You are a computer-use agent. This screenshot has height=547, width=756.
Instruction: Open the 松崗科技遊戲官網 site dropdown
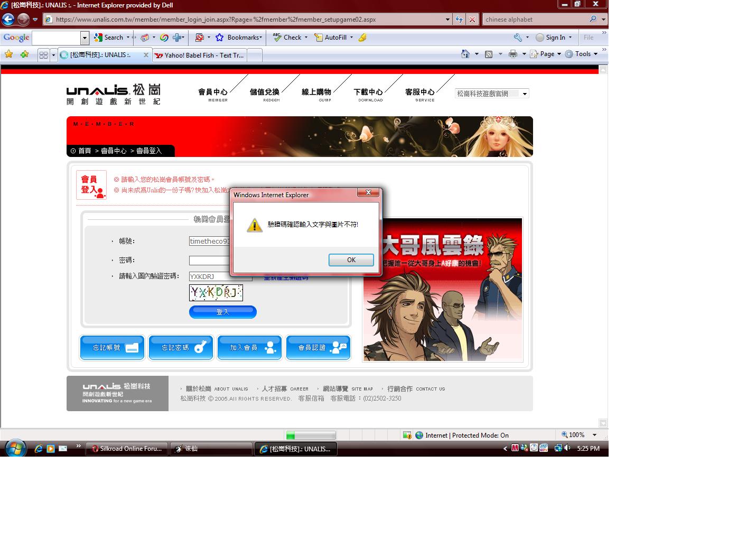(491, 94)
